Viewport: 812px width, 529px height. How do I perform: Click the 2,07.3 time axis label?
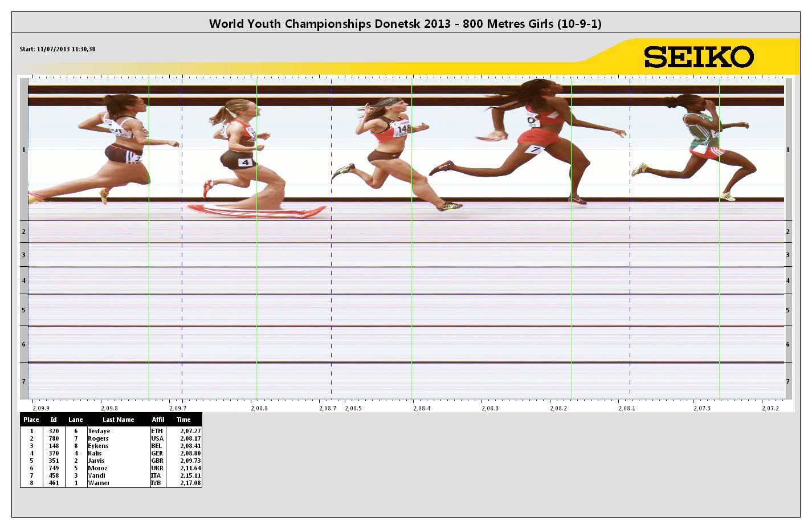[701, 408]
